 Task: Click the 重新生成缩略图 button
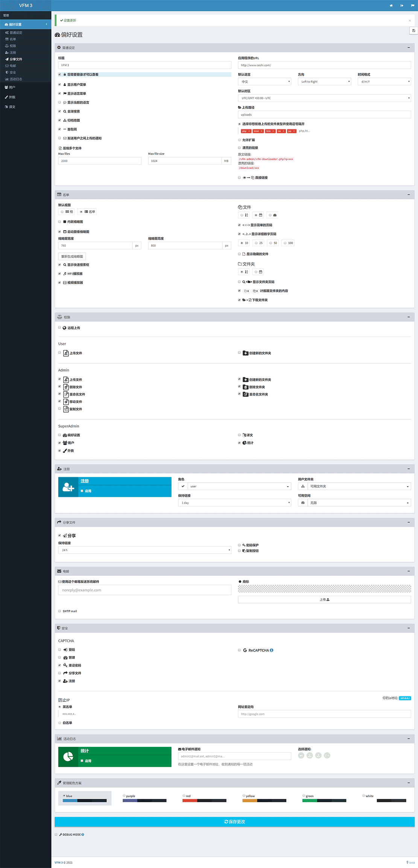[x=72, y=256]
